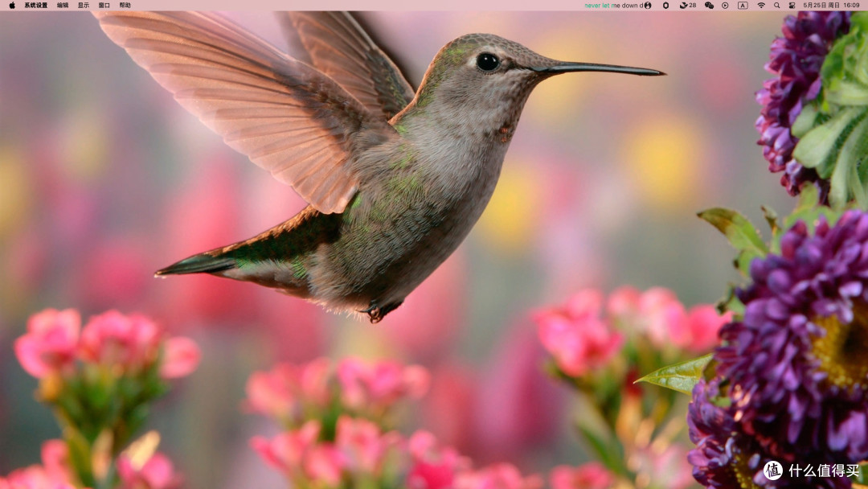Open the status icon showing 28
Image resolution: width=868 pixels, height=489 pixels.
click(x=688, y=5)
